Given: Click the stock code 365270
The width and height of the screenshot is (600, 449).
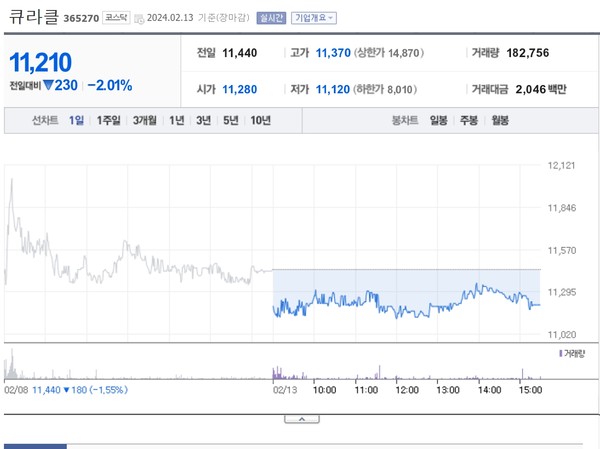Looking at the screenshot, I should [x=81, y=18].
